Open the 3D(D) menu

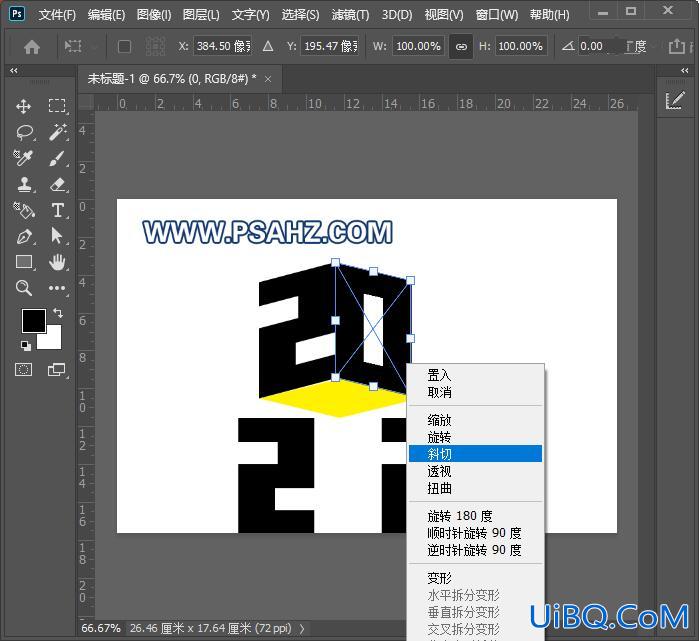397,15
